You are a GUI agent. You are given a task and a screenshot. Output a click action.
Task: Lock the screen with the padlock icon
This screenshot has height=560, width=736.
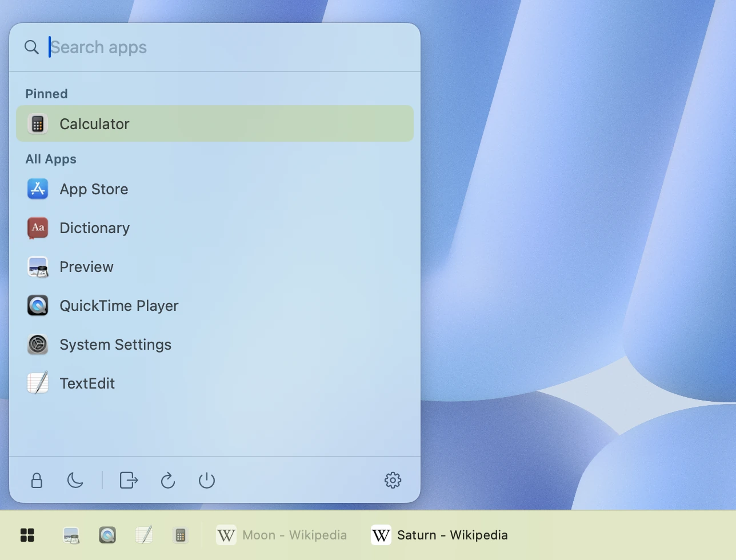point(37,480)
